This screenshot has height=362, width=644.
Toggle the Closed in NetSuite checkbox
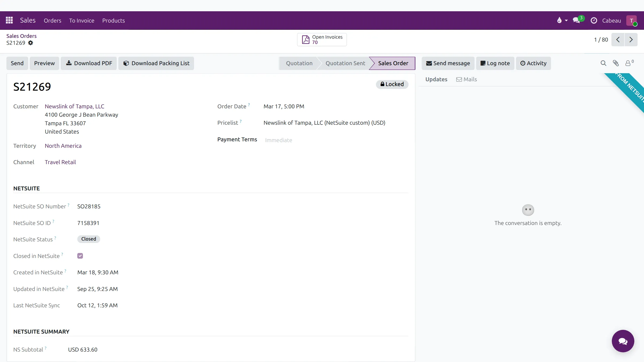80,256
